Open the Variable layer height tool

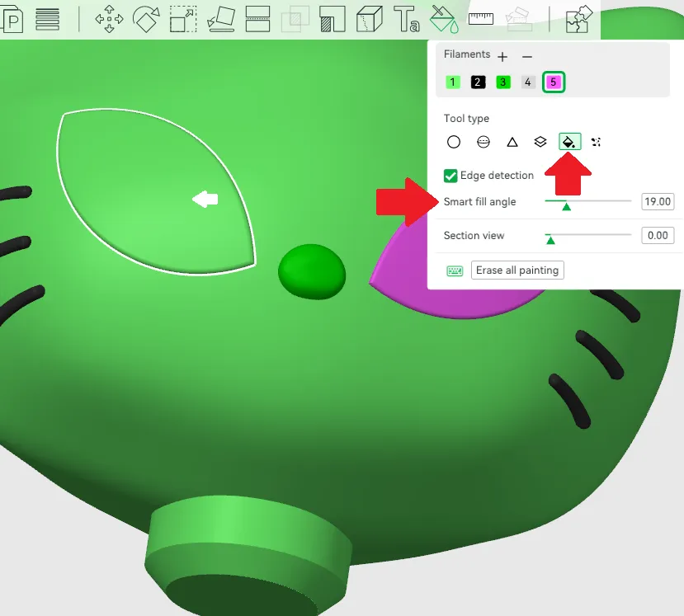[47, 19]
